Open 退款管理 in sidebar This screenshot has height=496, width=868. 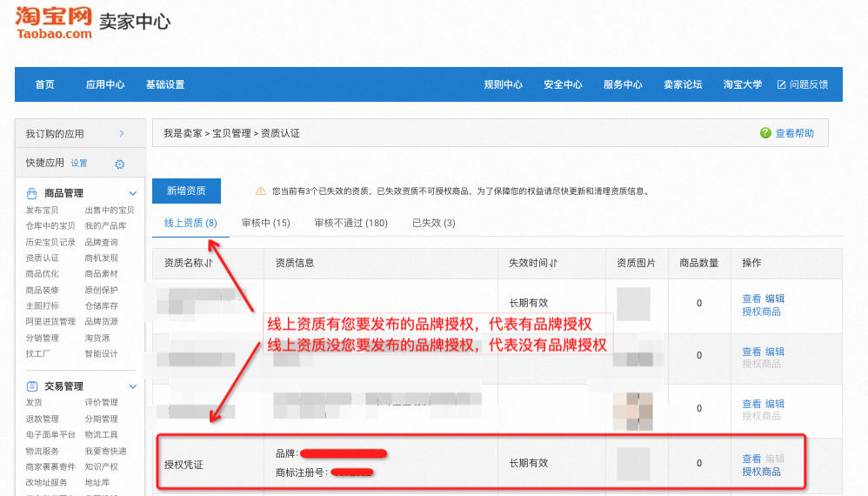[42, 419]
